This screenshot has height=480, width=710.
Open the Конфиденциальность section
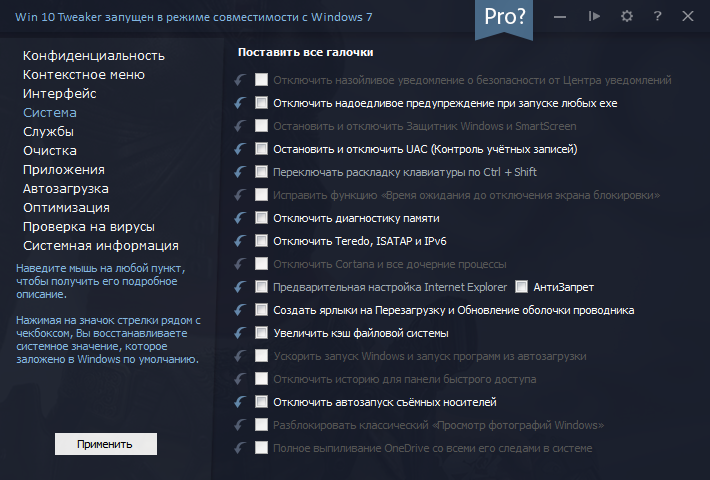point(94,56)
